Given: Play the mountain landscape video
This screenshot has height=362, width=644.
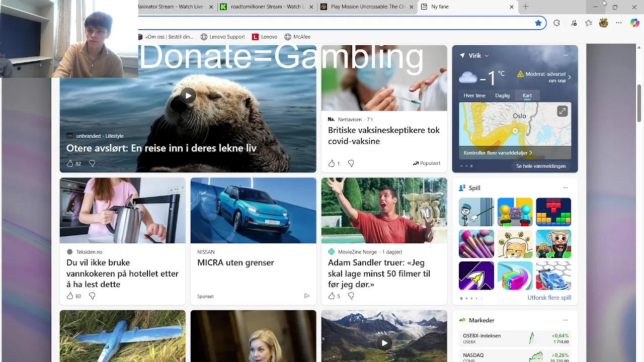Looking at the screenshot, I should coord(384,343).
